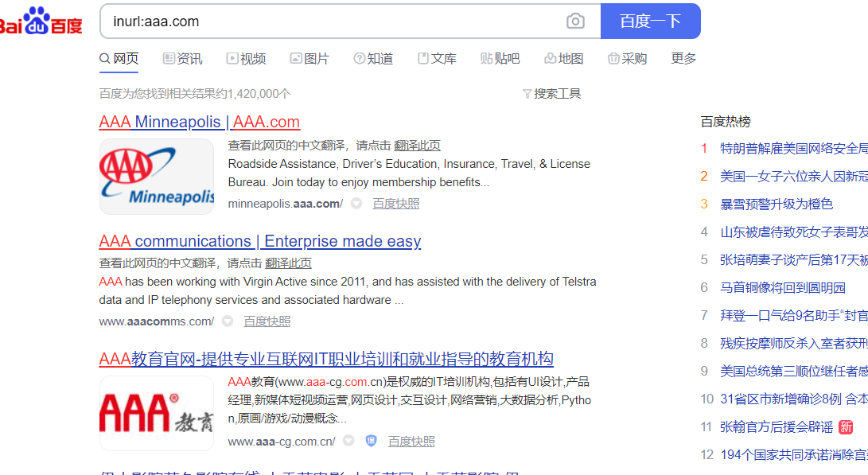Click the AAA教育 logo thumbnail
868x475 pixels.
point(157,414)
